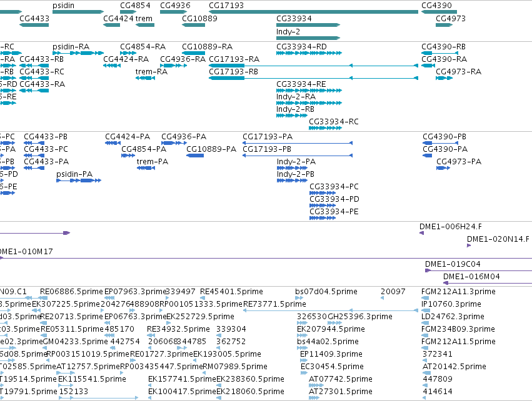Viewport: 532px width, 401px height.
Task: Select transcript CG4433-RC
Action: click(34, 78)
